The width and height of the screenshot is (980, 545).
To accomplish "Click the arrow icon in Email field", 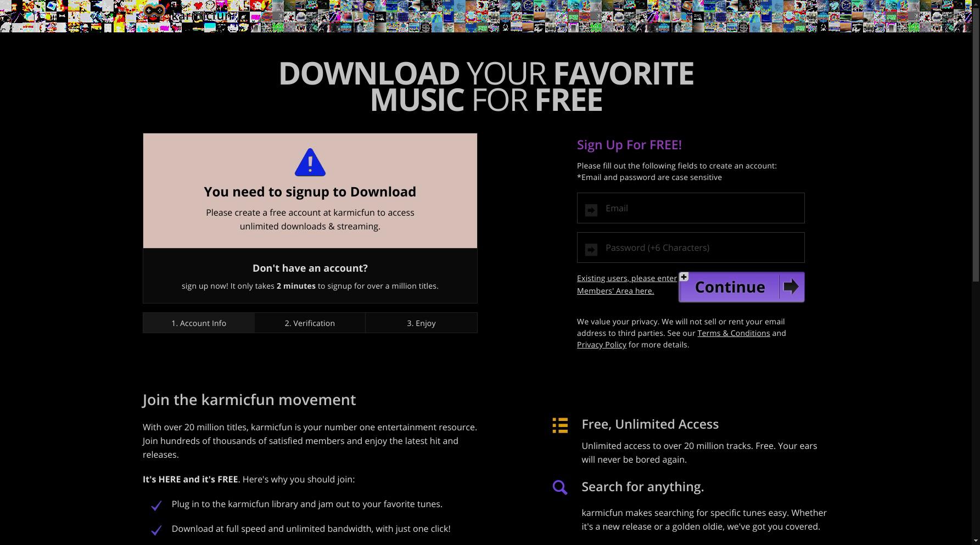I will 591,210.
